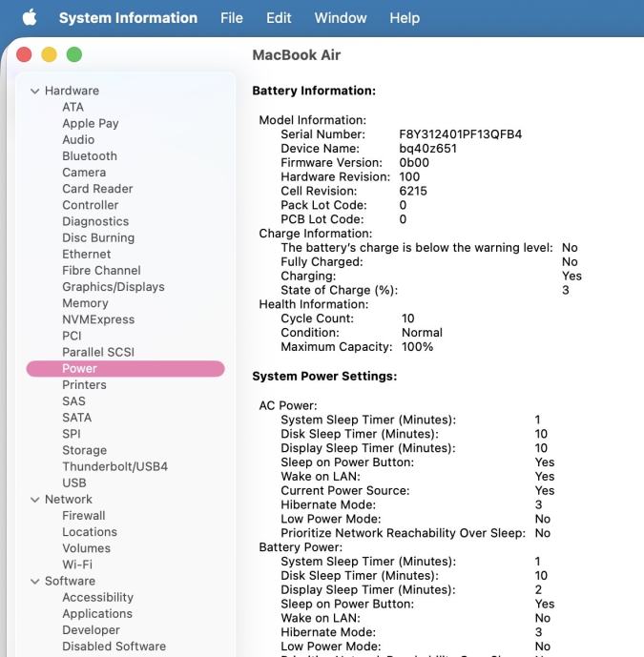Click the Network category label

(x=69, y=500)
